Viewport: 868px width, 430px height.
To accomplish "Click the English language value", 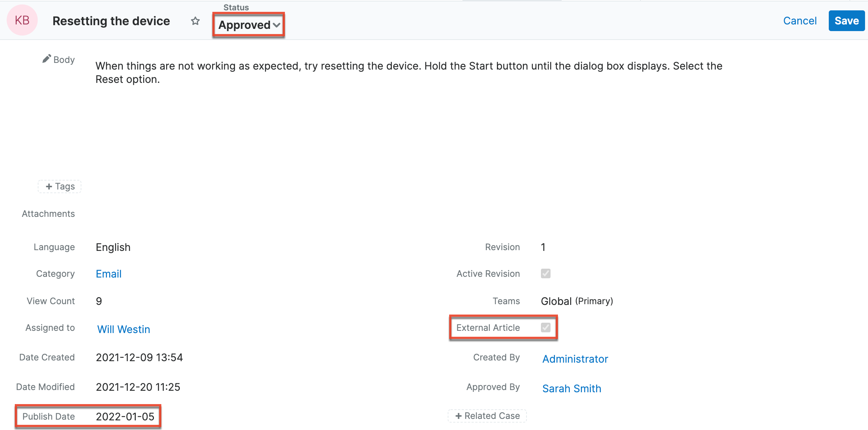I will pos(113,247).
